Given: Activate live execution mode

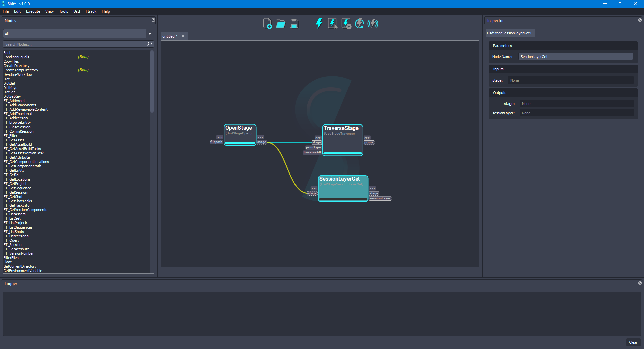Looking at the screenshot, I should click(x=372, y=23).
